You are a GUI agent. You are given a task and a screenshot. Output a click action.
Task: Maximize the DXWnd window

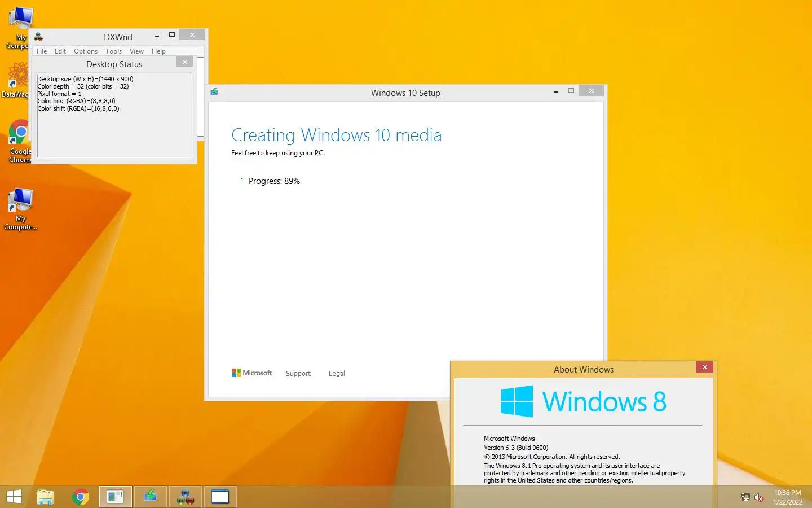coord(172,35)
